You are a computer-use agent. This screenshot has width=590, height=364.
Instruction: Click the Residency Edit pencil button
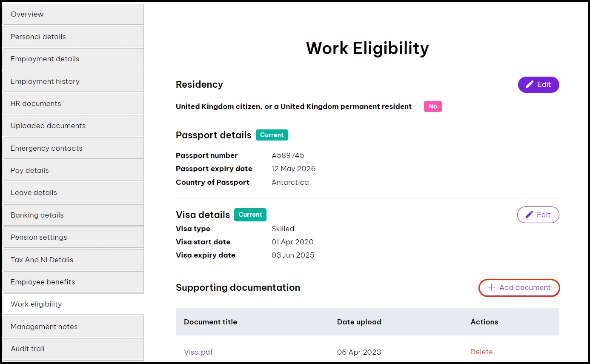[538, 85]
